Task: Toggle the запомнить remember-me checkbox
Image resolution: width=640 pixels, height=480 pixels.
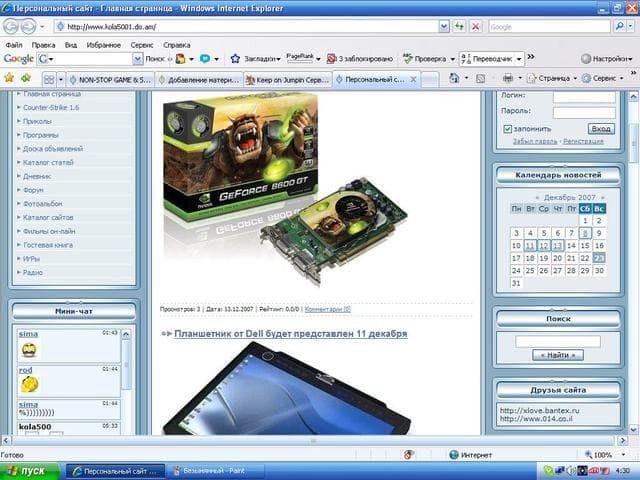Action: click(507, 129)
